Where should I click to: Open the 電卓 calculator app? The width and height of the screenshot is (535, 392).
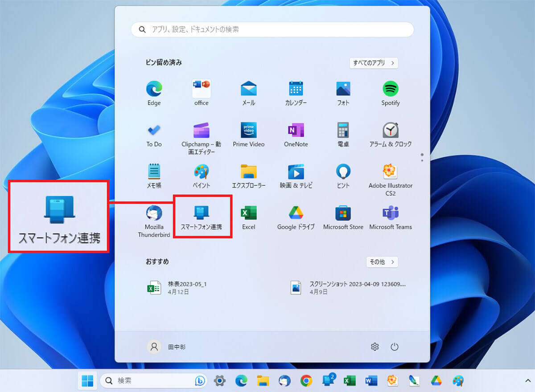[343, 135]
